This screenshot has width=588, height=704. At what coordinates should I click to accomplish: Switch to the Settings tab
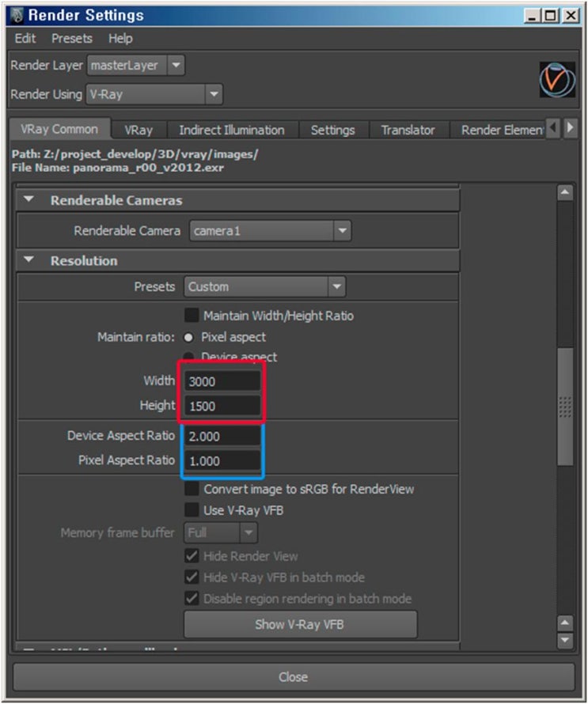(333, 131)
